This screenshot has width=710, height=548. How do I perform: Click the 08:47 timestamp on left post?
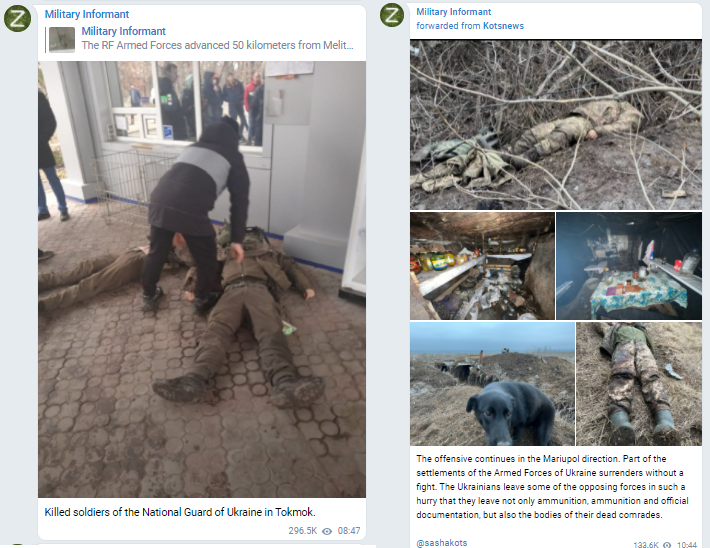click(x=349, y=531)
